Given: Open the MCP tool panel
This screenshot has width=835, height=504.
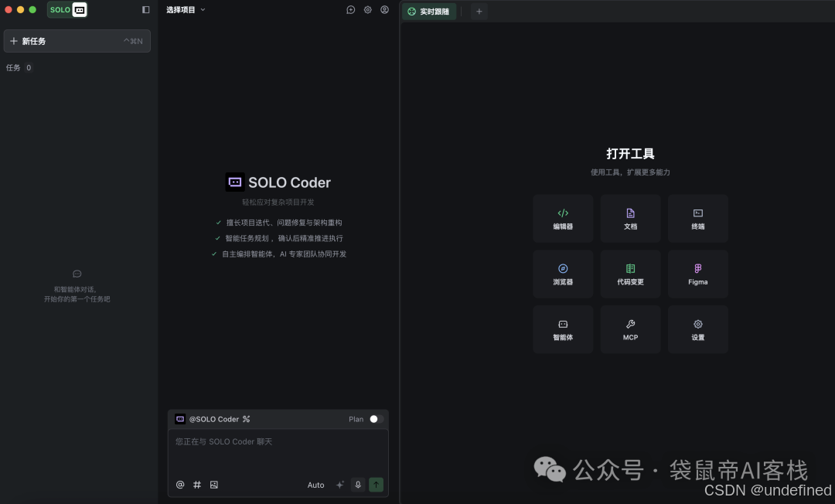Looking at the screenshot, I should point(630,329).
